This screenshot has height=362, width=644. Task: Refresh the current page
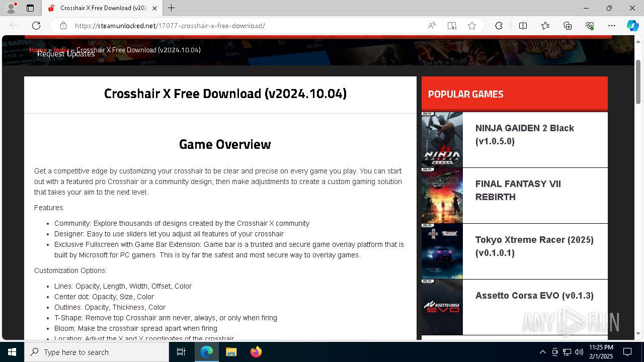coord(36,26)
